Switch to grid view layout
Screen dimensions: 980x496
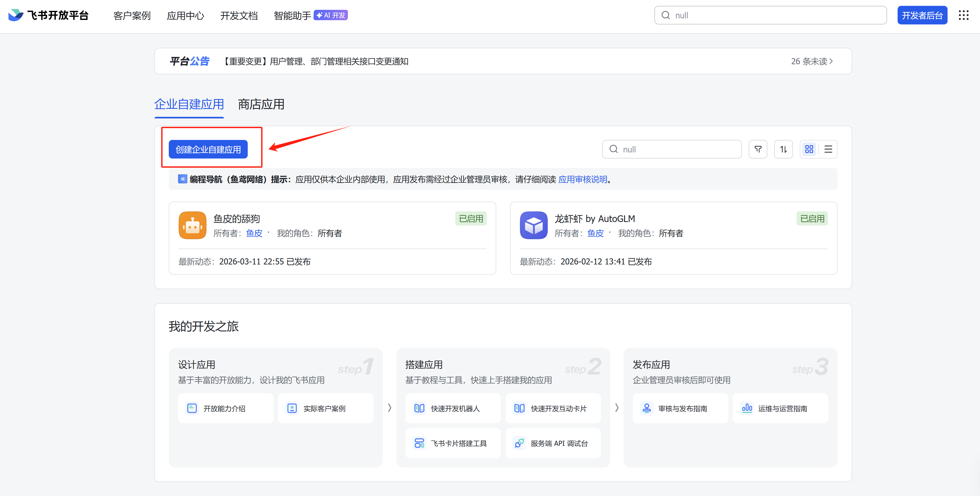[x=809, y=149]
